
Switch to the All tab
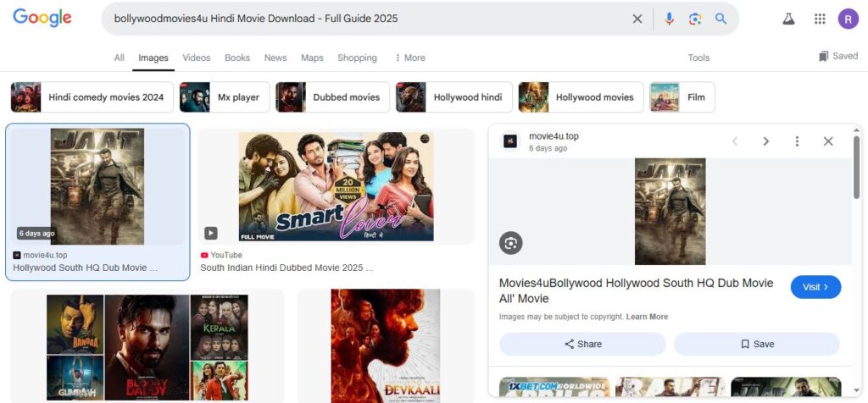point(119,58)
